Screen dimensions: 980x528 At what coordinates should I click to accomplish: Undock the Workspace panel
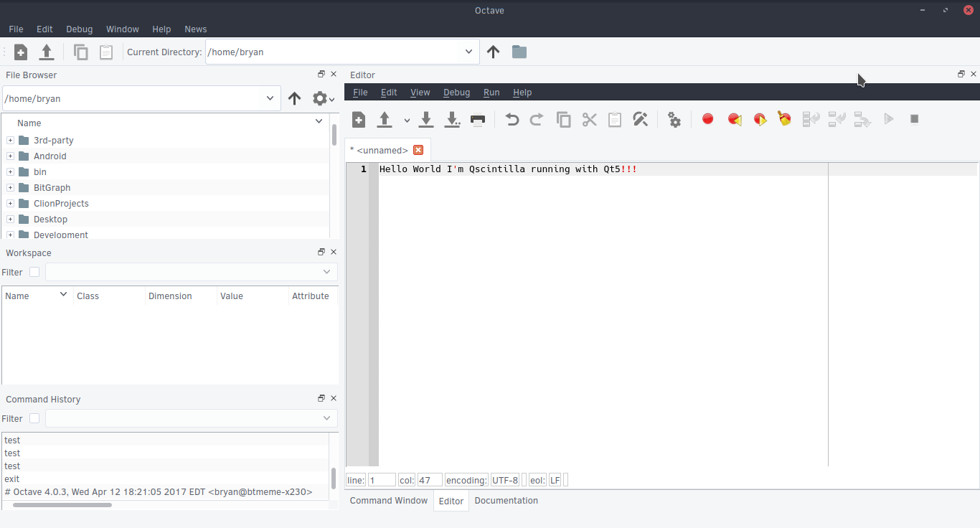pos(321,253)
